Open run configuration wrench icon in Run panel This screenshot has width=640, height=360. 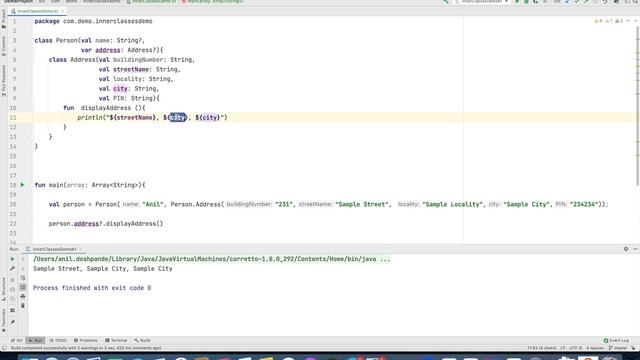(x=12, y=269)
